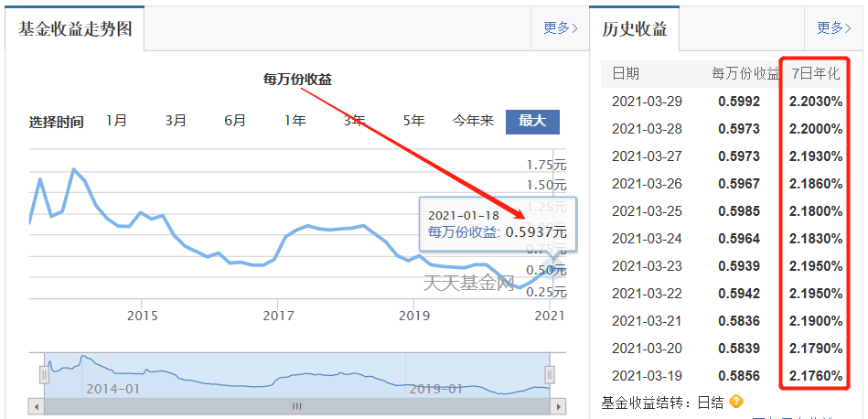Click the value 0.5992
868x419 pixels.
(x=739, y=102)
